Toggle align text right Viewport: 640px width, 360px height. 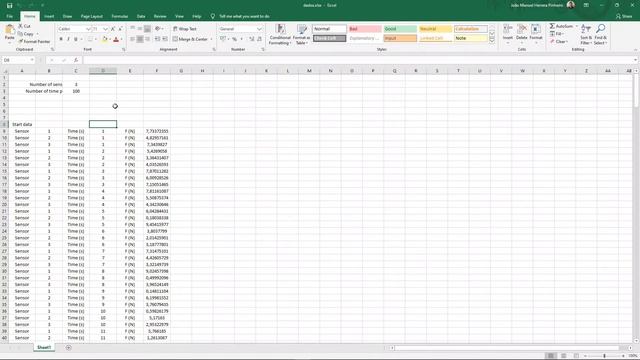tap(147, 39)
